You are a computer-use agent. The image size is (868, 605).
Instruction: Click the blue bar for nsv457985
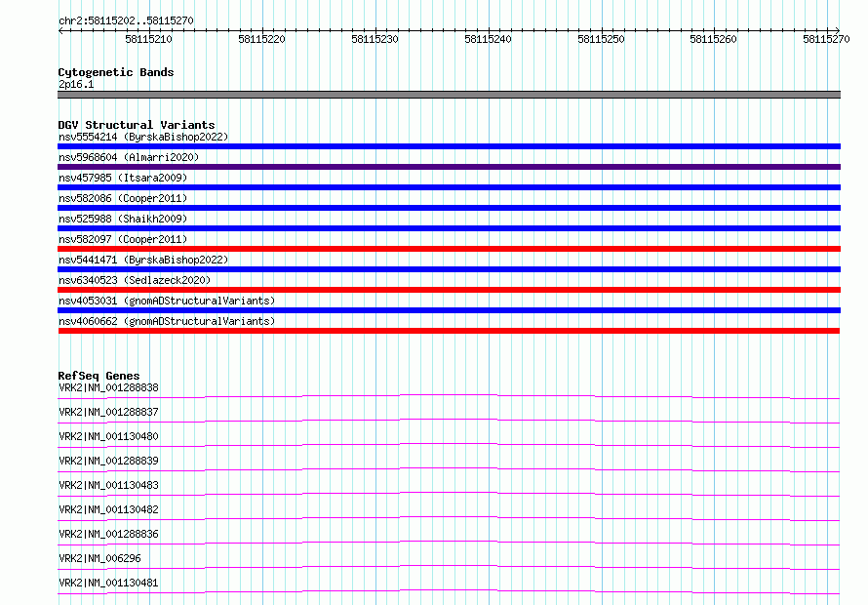click(449, 187)
